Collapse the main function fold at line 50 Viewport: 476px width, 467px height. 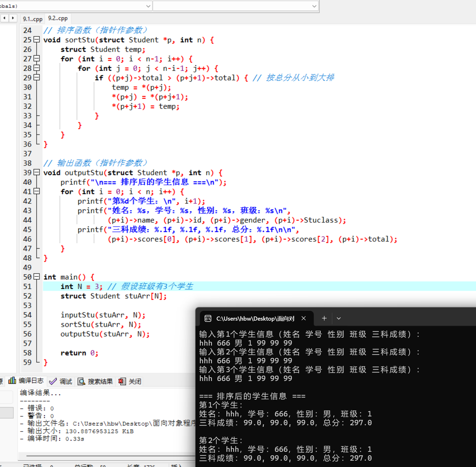(37, 277)
